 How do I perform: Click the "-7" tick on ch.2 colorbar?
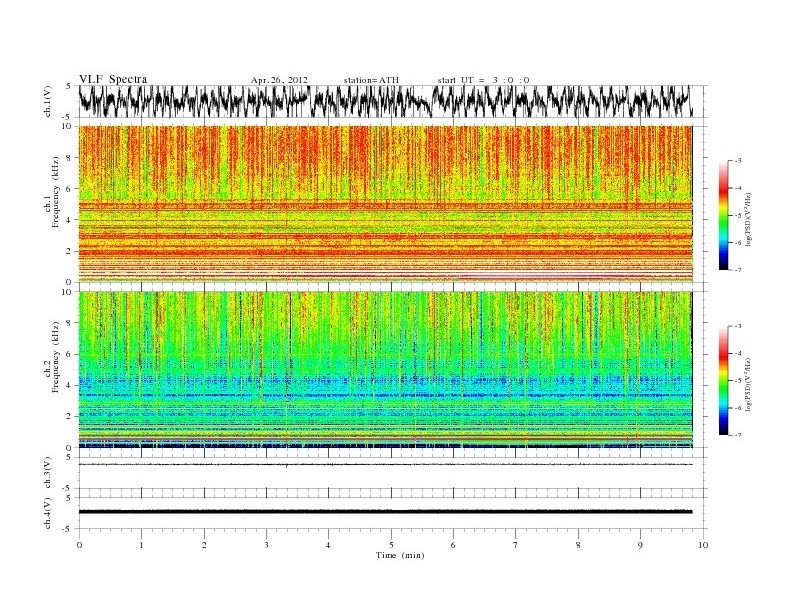738,435
